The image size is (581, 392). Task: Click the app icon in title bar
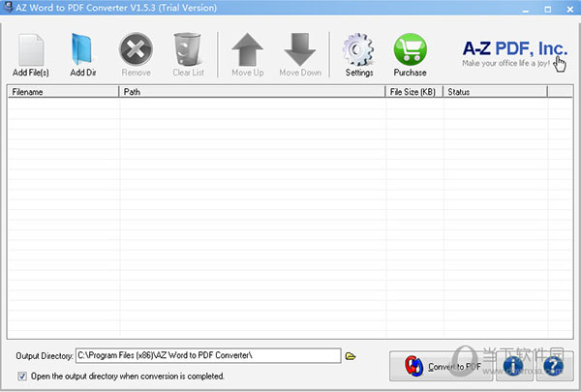point(8,8)
